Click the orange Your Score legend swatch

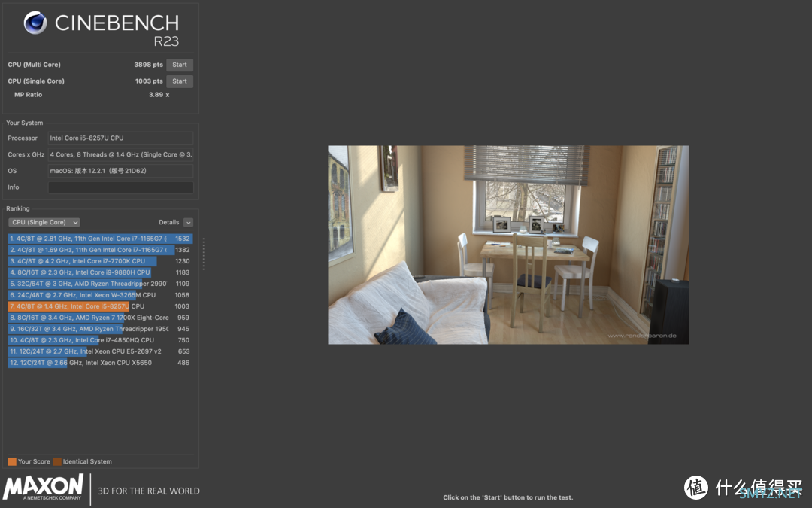[12, 461]
